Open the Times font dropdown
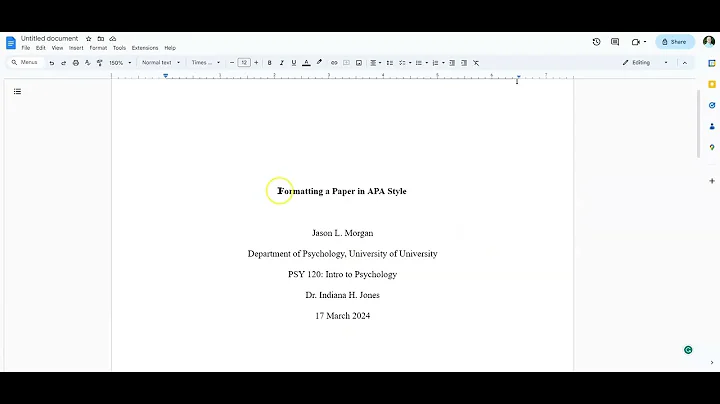Viewport: 720px width, 404px height. 206,63
